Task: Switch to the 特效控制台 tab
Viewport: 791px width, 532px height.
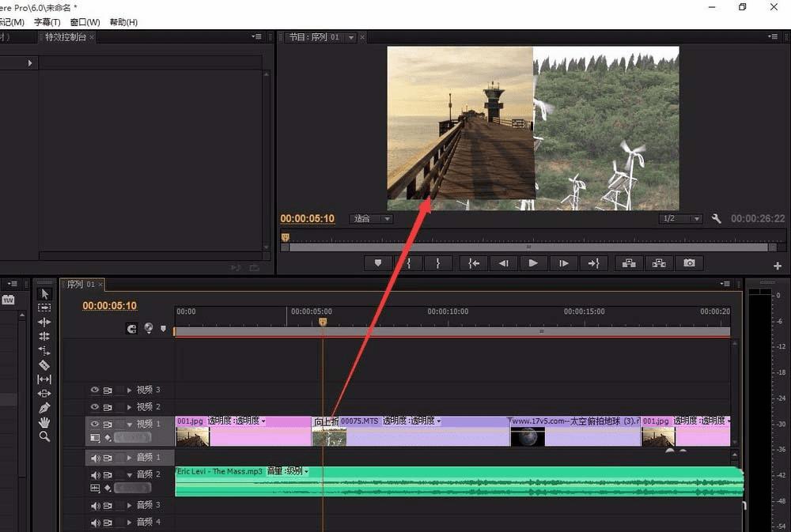Action: coord(66,37)
